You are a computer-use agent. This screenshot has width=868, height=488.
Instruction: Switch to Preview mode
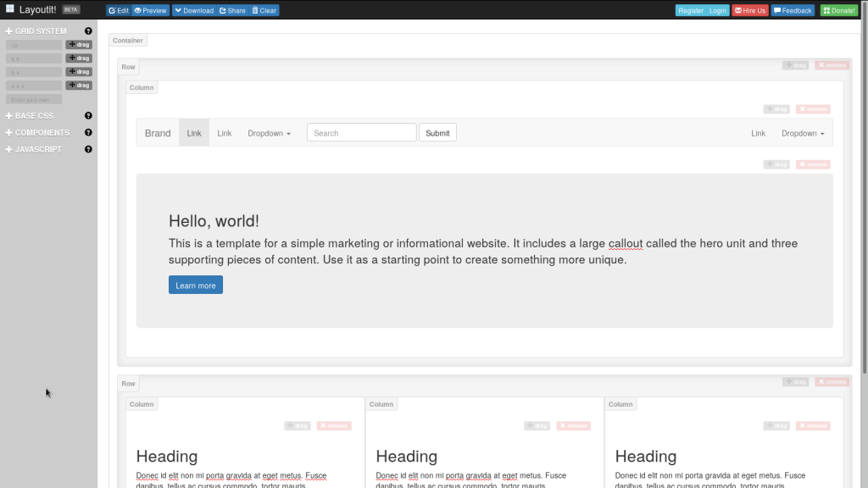(151, 11)
